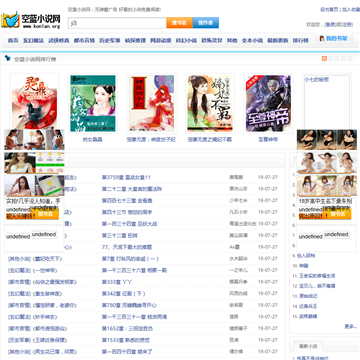This screenshot has height=360, width=360.
Task: Click the bookshelf icon beside 我的书架
Action: click(x=322, y=38)
